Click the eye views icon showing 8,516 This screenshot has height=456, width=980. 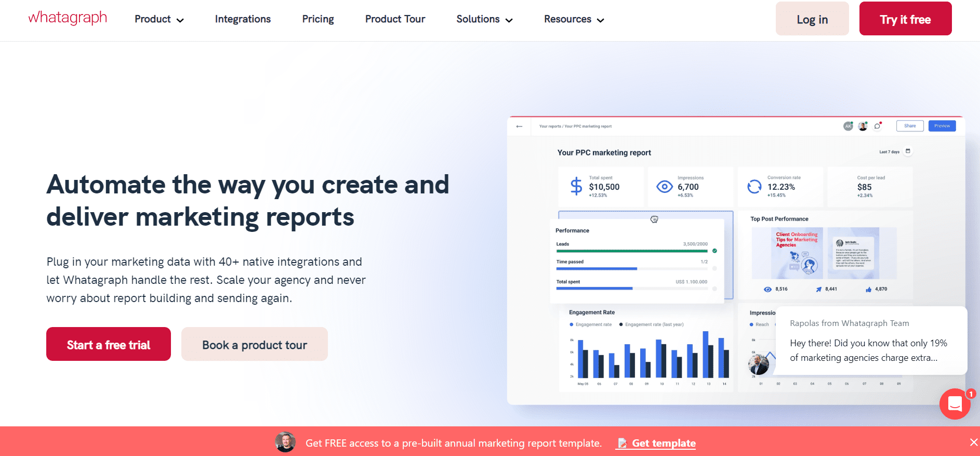767,289
